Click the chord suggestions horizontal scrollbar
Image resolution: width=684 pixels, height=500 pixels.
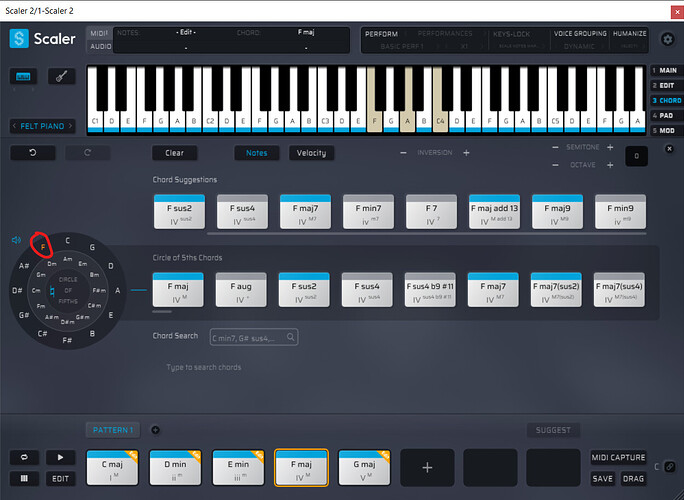(x=427, y=234)
